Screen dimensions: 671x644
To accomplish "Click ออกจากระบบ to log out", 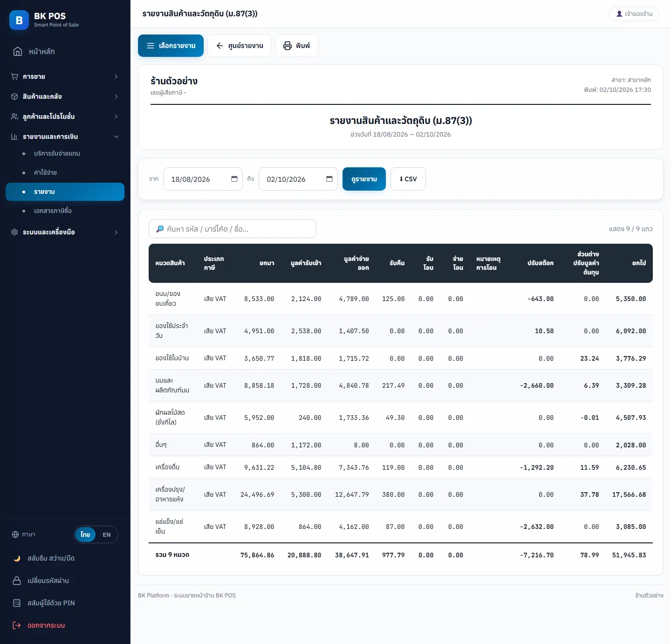I will click(65, 625).
